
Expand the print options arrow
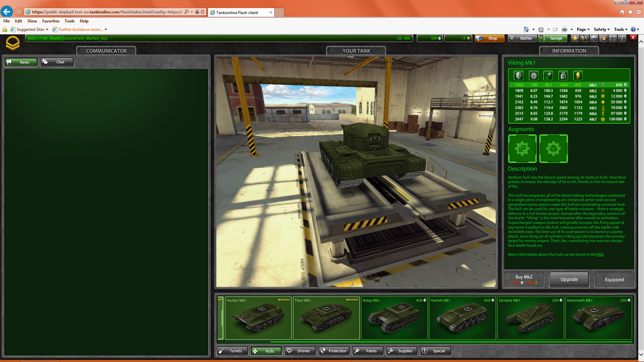pyautogui.click(x=572, y=30)
